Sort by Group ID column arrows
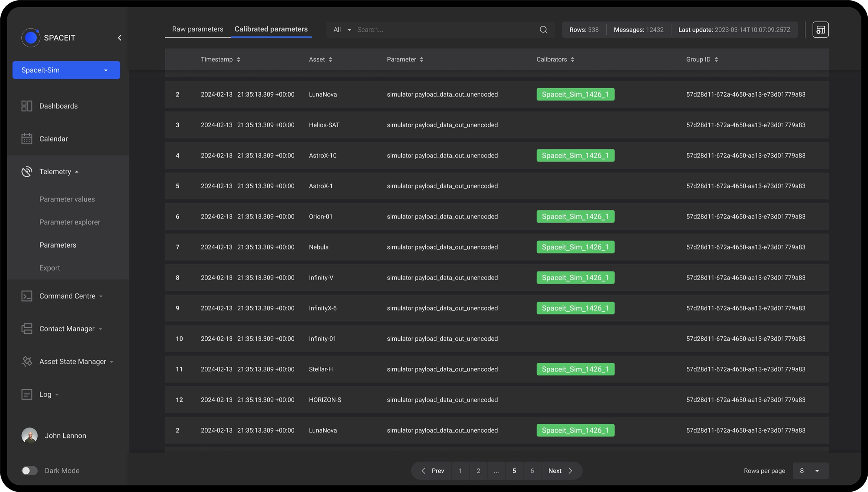Viewport: 868px width, 492px height. point(716,59)
